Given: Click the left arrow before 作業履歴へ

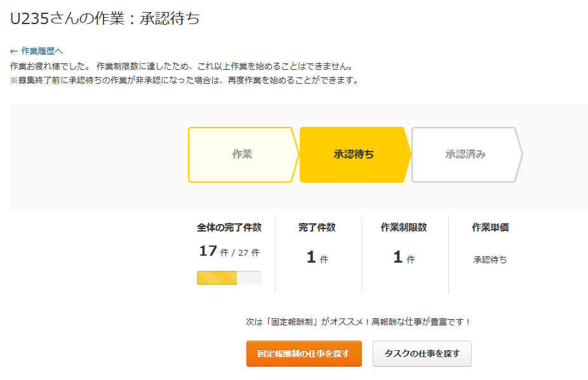Looking at the screenshot, I should 14,51.
